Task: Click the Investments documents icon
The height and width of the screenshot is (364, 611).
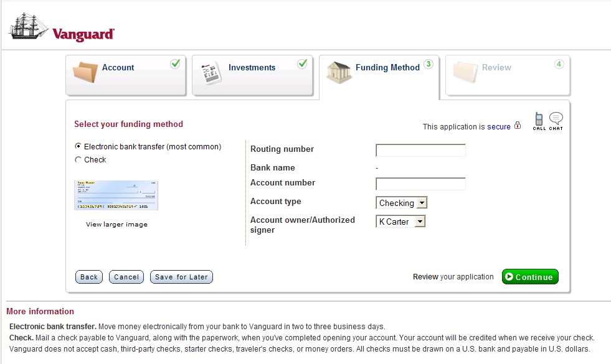Action: [x=211, y=73]
